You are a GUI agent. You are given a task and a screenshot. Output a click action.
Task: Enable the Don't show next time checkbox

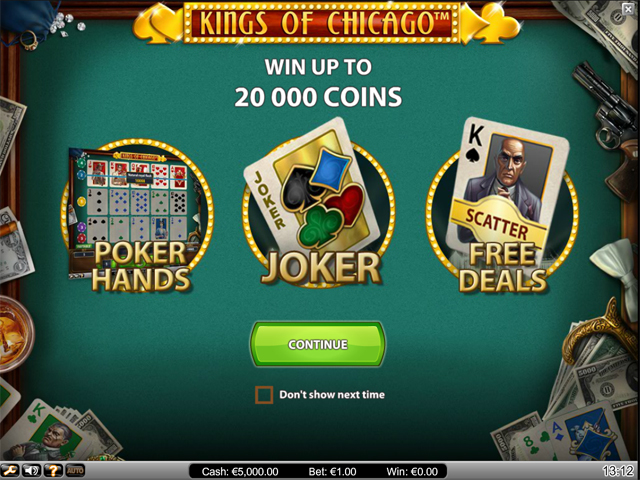pyautogui.click(x=264, y=395)
